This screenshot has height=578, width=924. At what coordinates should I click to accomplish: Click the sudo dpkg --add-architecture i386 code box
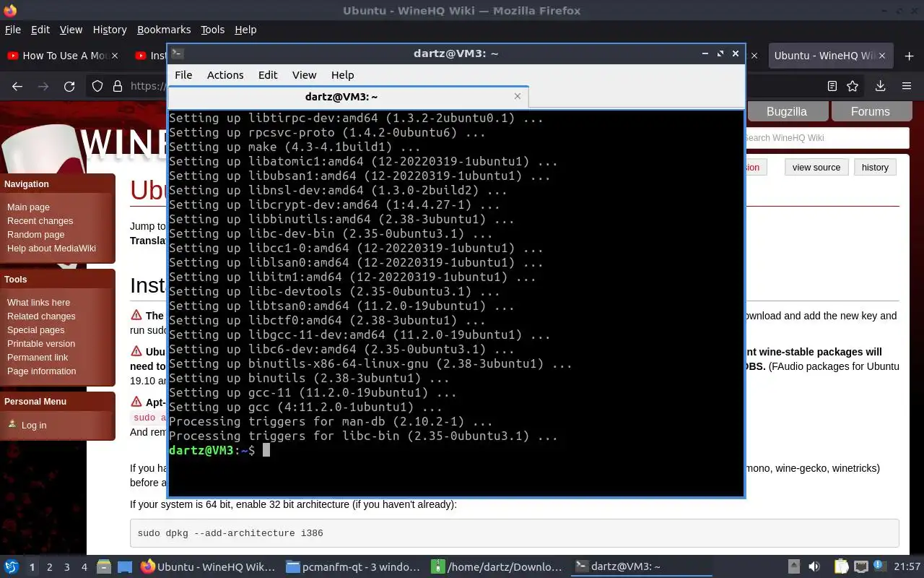point(514,533)
